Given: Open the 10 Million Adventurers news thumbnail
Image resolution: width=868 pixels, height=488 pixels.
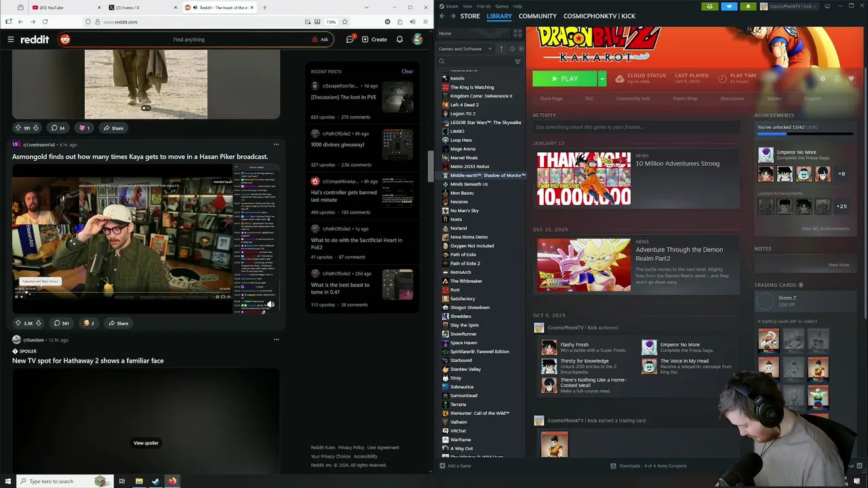Looking at the screenshot, I should [584, 179].
